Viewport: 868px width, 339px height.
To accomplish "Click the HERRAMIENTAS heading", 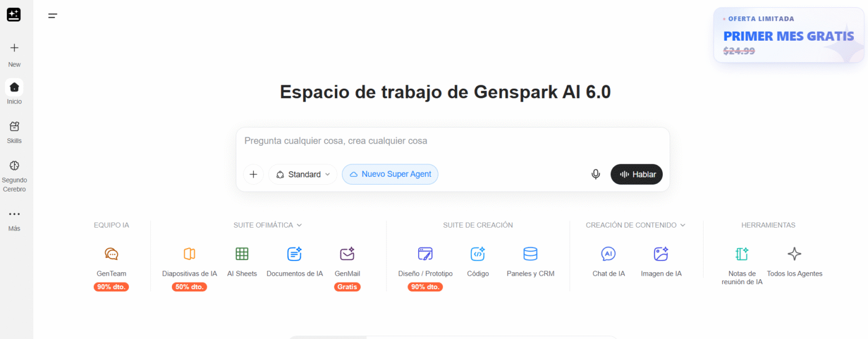I will 768,225.
